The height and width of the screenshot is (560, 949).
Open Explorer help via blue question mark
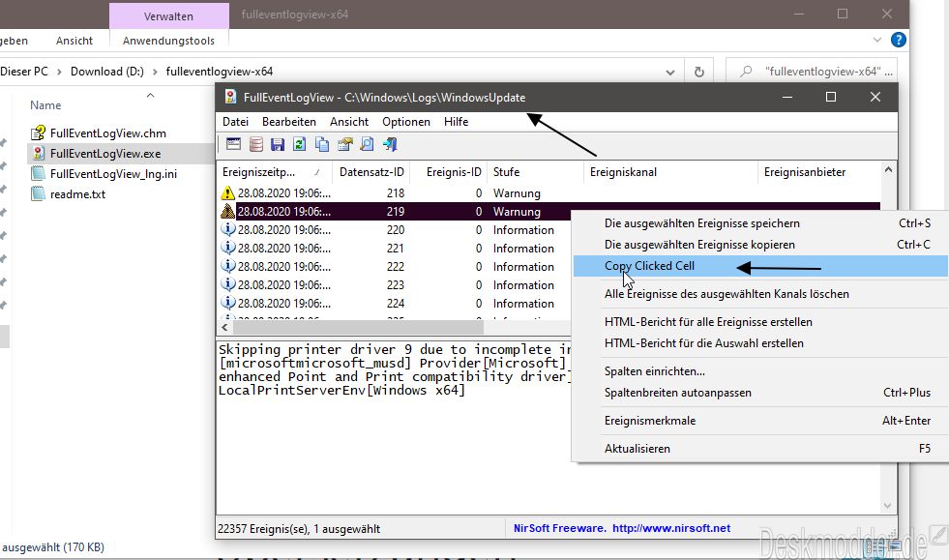pyautogui.click(x=899, y=40)
